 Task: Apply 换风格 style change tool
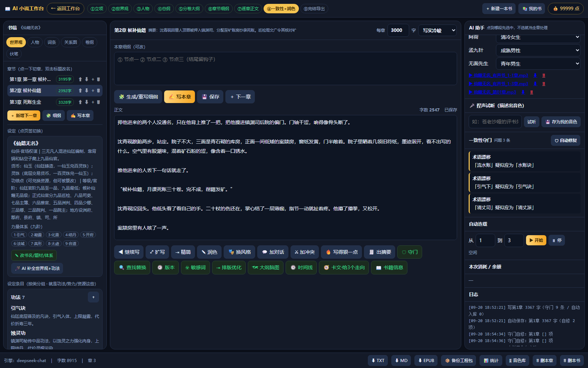point(239,252)
